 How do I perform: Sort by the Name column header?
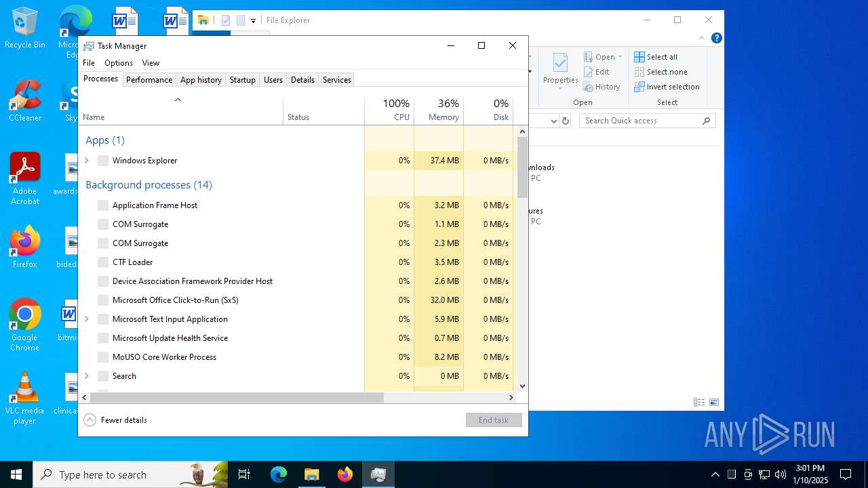pyautogui.click(x=180, y=111)
